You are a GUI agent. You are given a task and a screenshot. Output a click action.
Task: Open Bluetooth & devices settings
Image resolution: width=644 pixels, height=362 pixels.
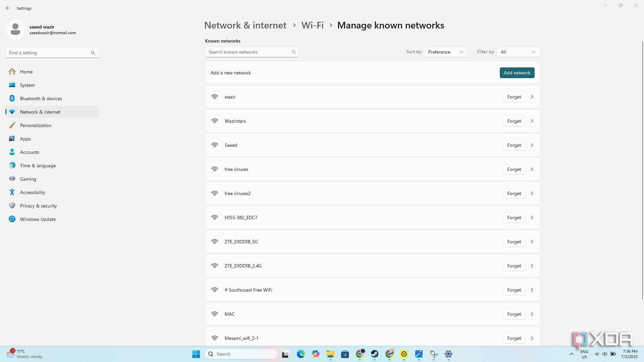point(52,99)
